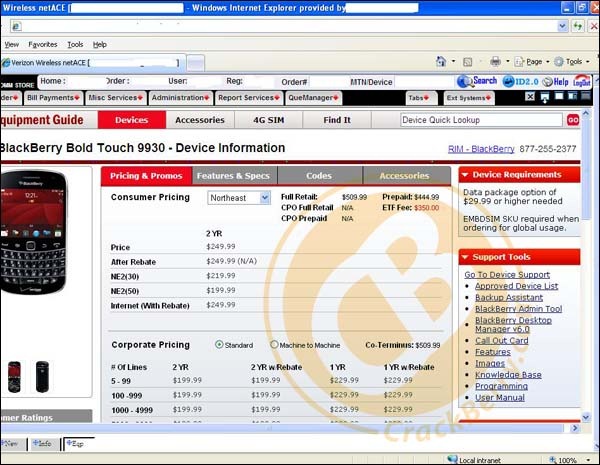Click the red GO button icon
Screen dimensions: 600x465
573,120
